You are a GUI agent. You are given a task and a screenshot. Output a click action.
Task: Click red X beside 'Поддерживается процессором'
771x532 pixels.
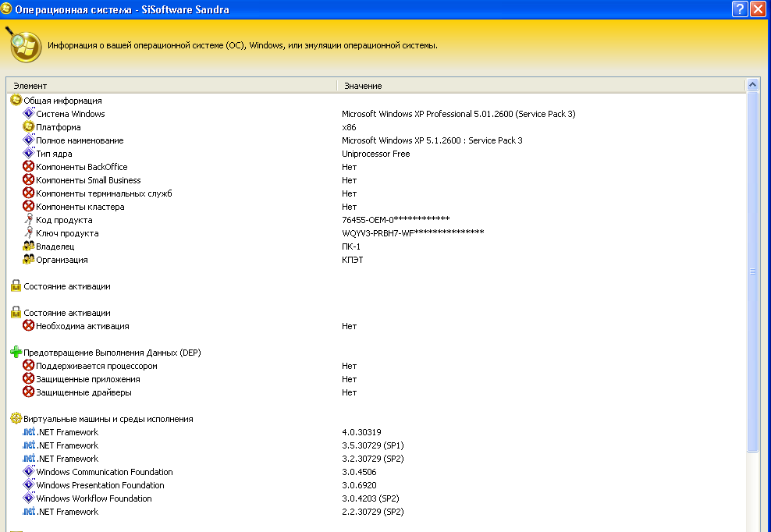[x=29, y=365]
